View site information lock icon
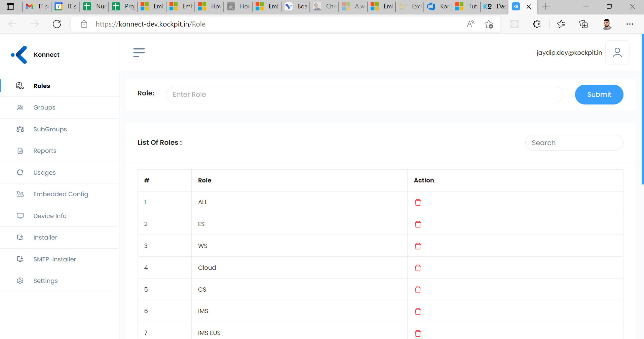The width and height of the screenshot is (644, 339). [84, 24]
